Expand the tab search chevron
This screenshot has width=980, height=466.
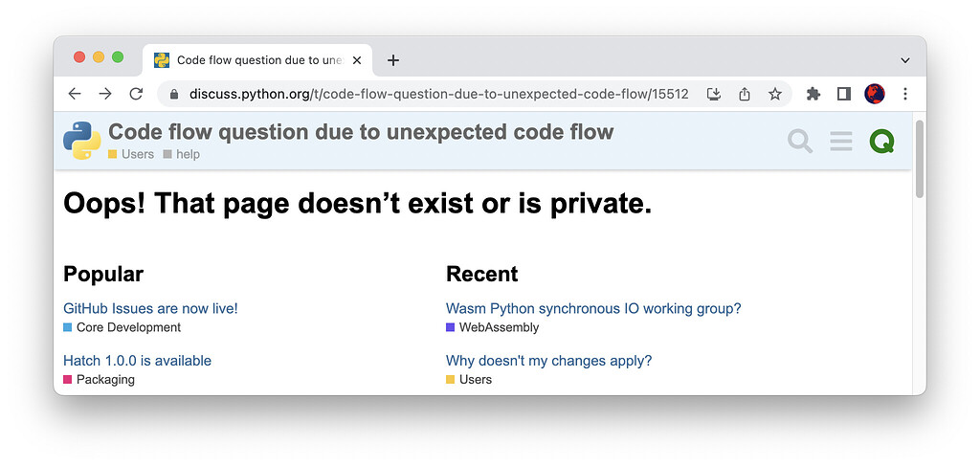coord(905,60)
